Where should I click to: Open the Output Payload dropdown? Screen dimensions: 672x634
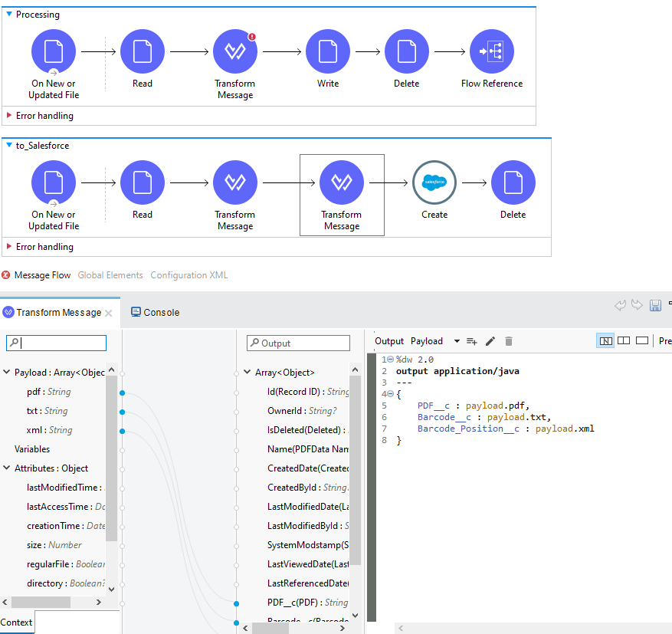click(457, 341)
